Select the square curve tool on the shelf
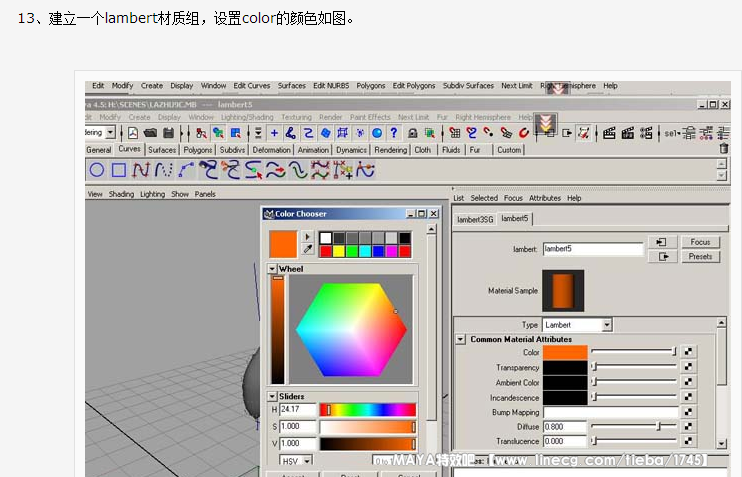The width and height of the screenshot is (742, 477). coord(120,169)
